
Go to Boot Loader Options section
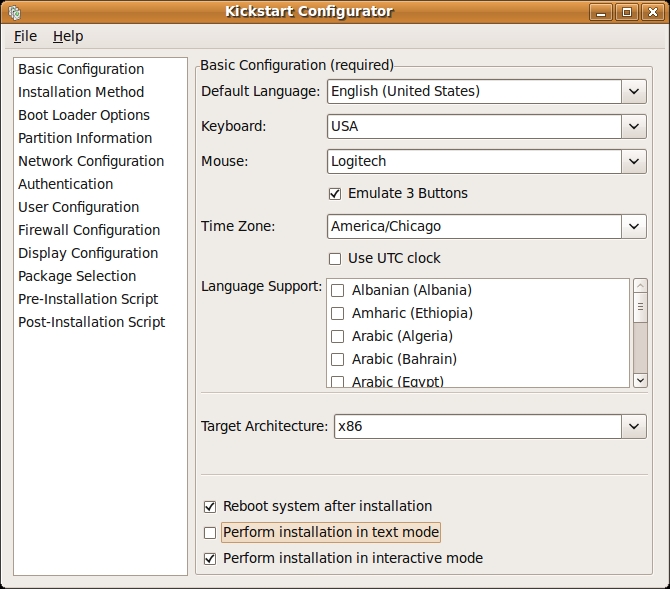(x=84, y=115)
